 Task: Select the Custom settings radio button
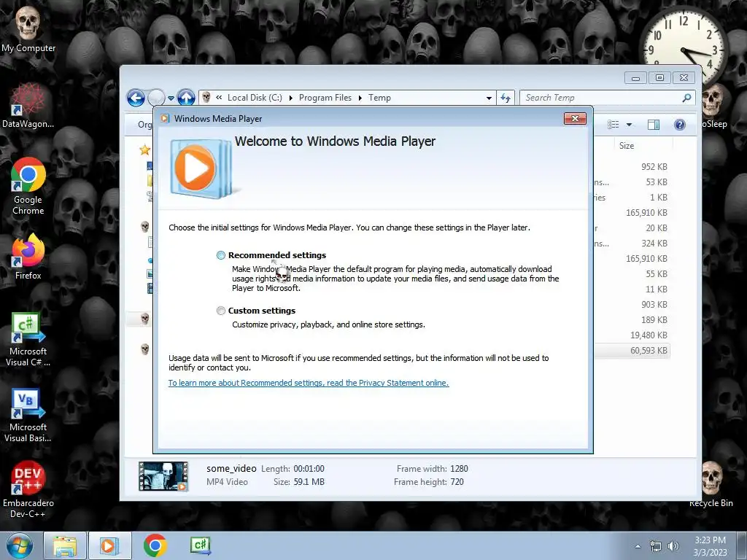[220, 311]
